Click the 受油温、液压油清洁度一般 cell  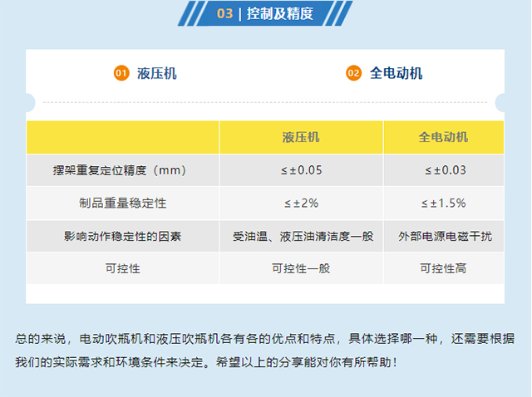pos(301,236)
